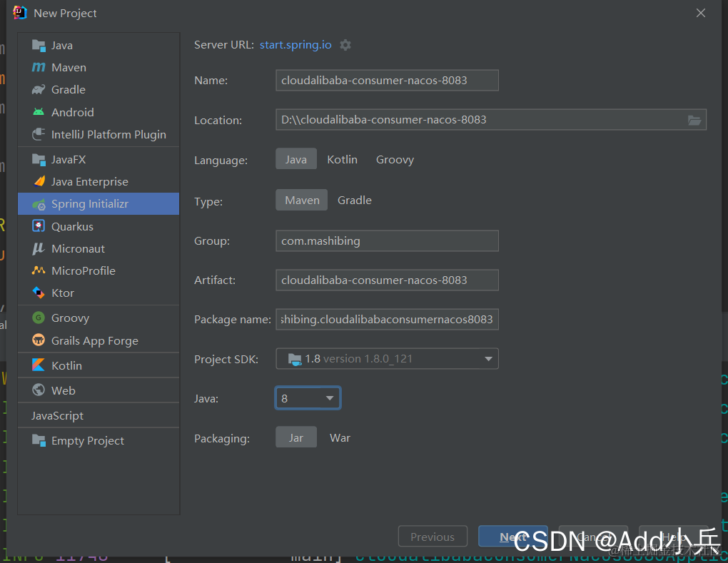
Task: Click the Maven 'm' icon in sidebar
Action: tap(39, 67)
